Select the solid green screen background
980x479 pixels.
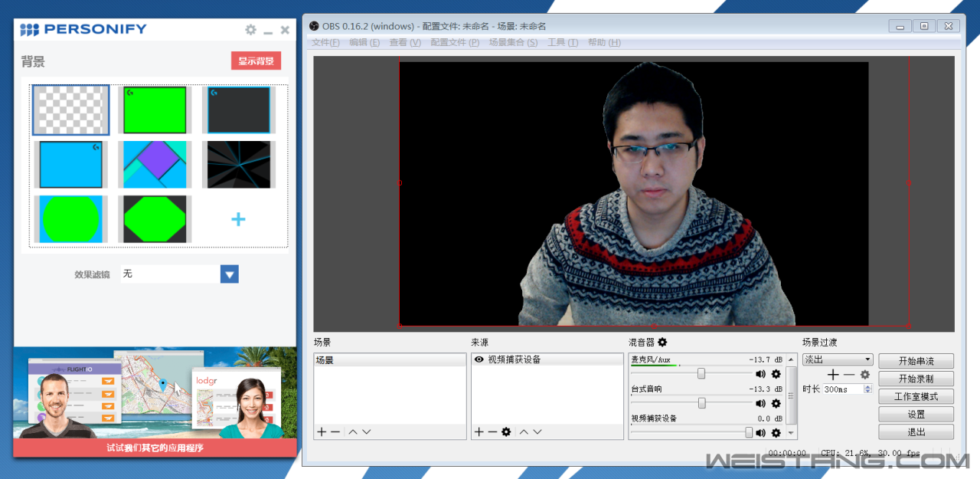155,110
